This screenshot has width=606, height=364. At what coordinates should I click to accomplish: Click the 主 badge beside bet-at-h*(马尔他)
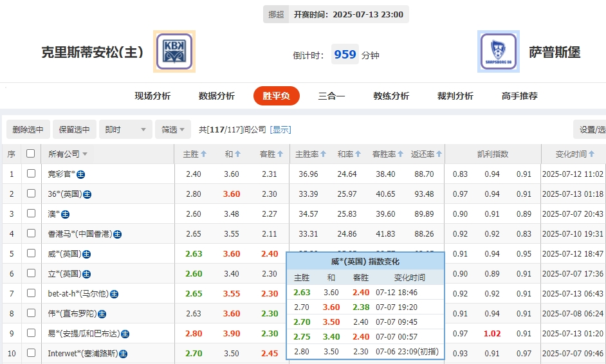pos(114,294)
